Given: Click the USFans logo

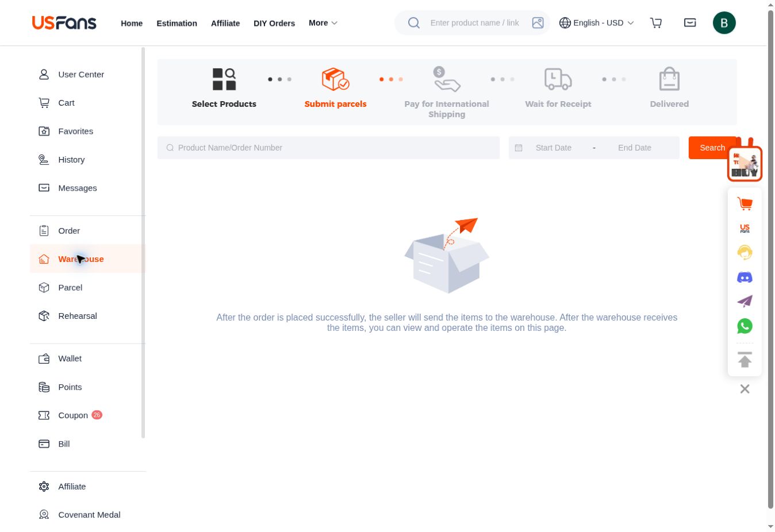Looking at the screenshot, I should click(64, 23).
